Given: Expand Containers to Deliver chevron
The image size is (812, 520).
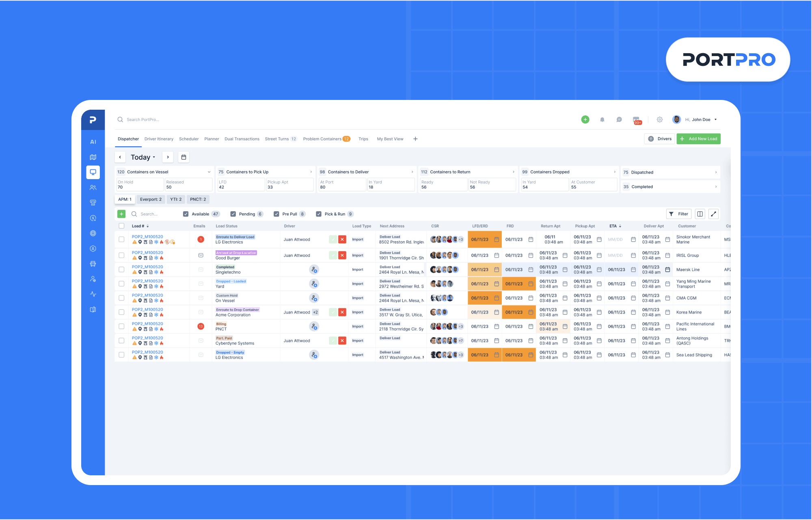Looking at the screenshot, I should tap(412, 172).
